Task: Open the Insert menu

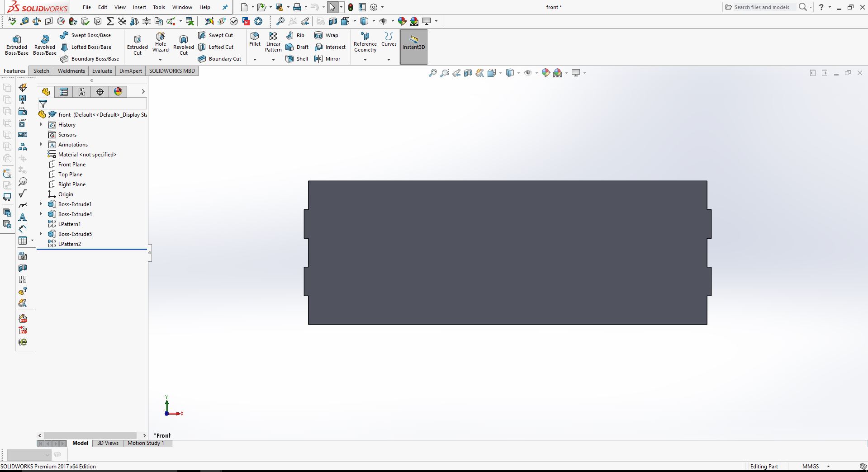Action: [139, 7]
